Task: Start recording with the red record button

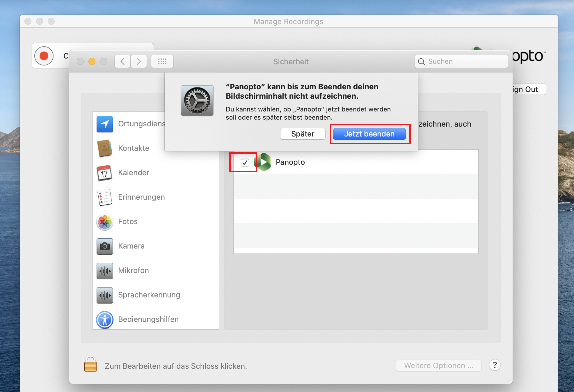Action: pyautogui.click(x=44, y=56)
